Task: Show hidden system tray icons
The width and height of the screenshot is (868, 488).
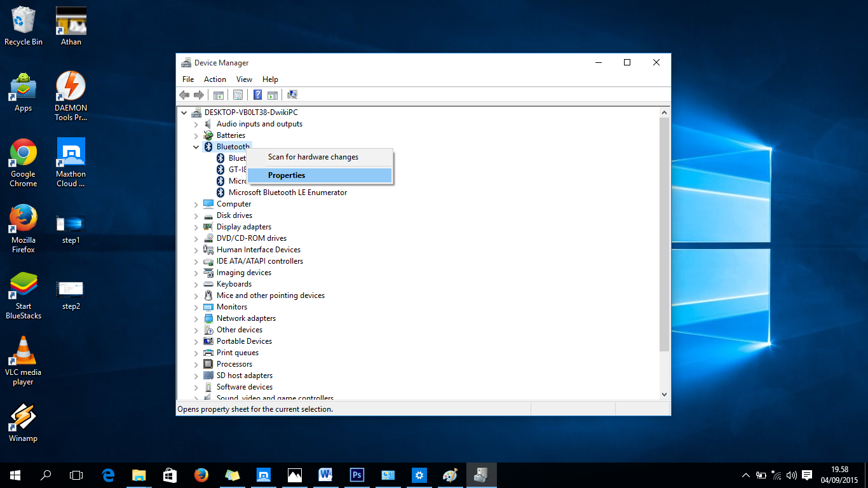Action: coord(746,475)
